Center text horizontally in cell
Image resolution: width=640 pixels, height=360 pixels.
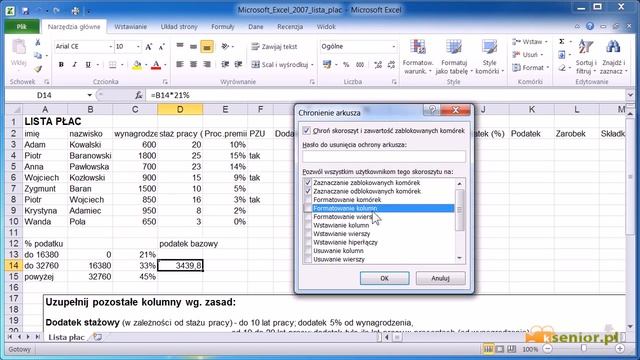(x=193, y=64)
